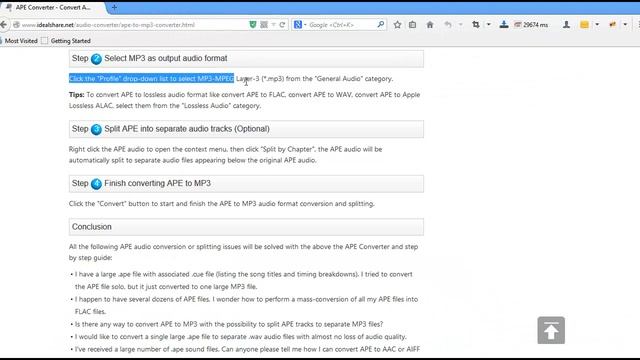The image size is (640, 360).
Task: Show bookmarks list icon
Action: coord(413,25)
